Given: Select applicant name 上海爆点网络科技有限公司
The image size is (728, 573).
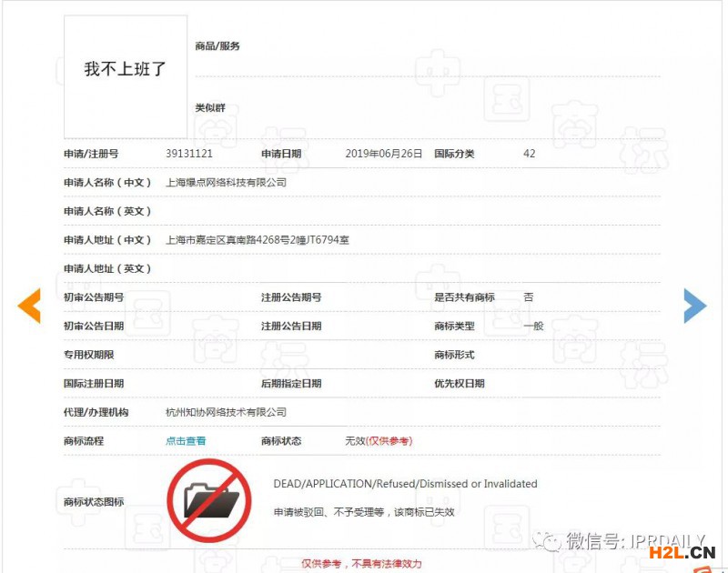Looking at the screenshot, I should pyautogui.click(x=226, y=183).
